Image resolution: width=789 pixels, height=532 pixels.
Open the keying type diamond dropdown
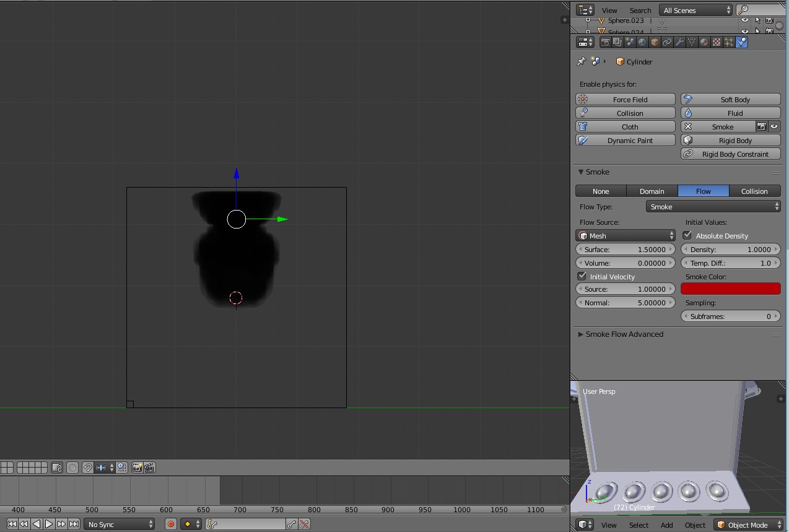(191, 524)
